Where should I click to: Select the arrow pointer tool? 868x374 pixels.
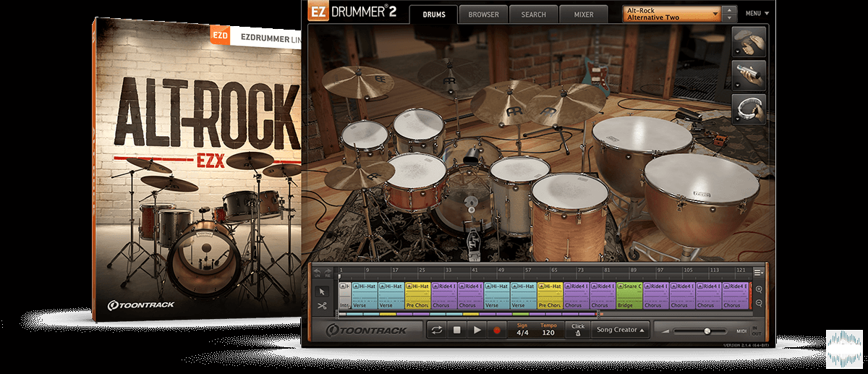pos(322,291)
